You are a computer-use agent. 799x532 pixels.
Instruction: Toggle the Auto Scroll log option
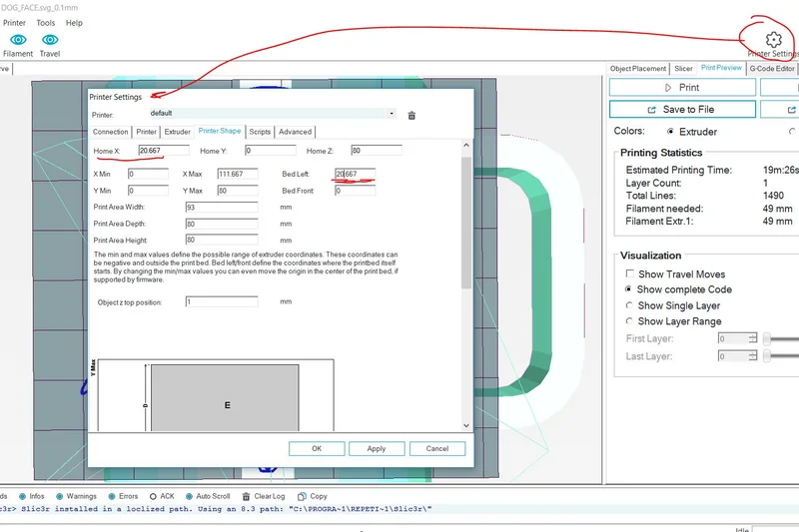[189, 496]
